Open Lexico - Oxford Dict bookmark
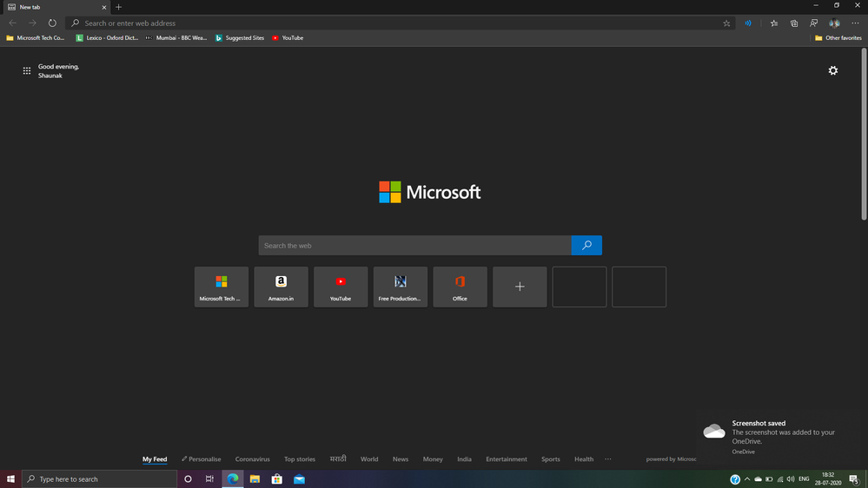 coord(108,38)
